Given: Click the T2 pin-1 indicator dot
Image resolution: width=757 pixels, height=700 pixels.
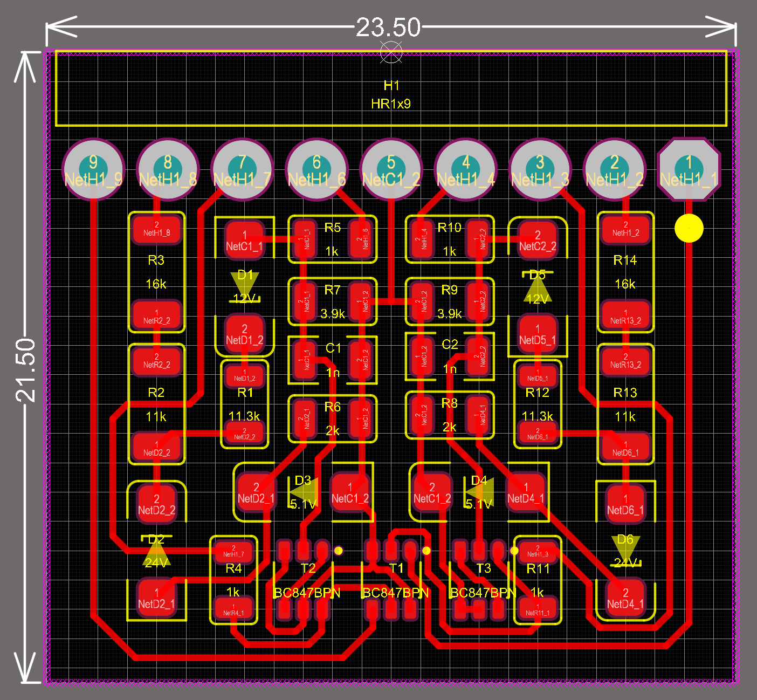Looking at the screenshot, I should click(339, 551).
